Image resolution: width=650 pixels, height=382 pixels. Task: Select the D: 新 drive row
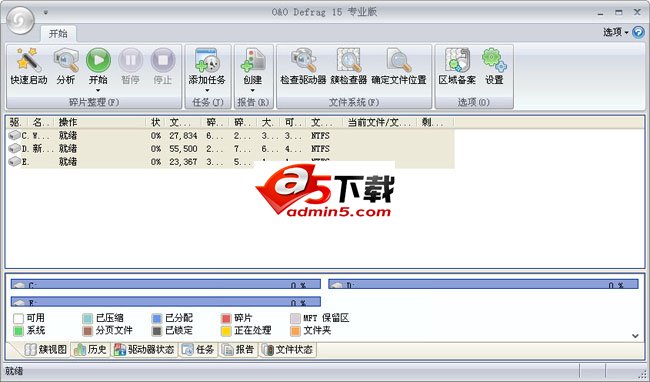231,148
